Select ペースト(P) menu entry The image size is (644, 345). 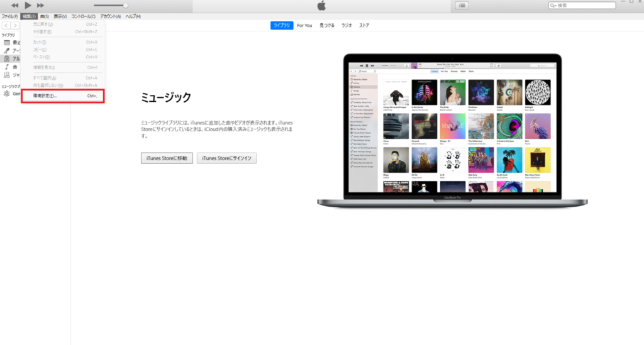point(63,57)
